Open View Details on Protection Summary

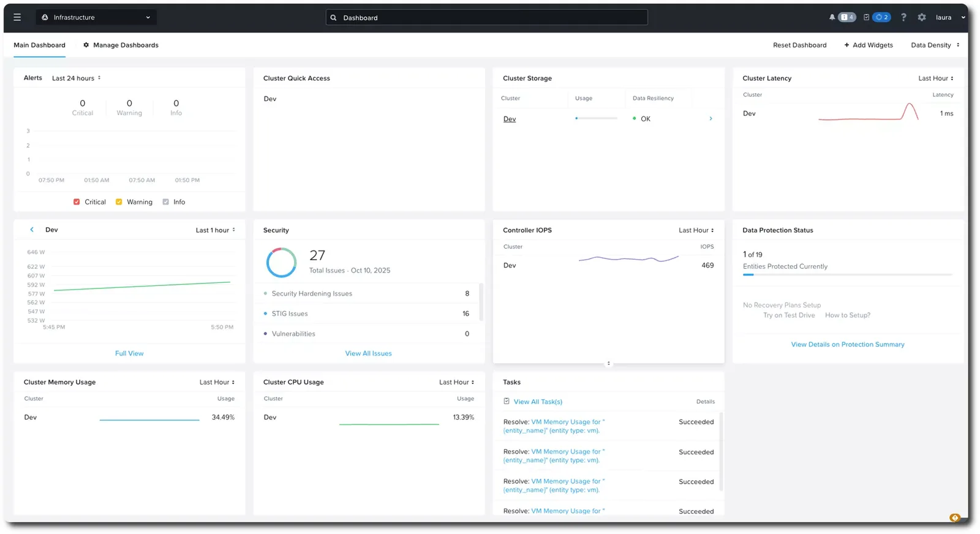pos(848,344)
